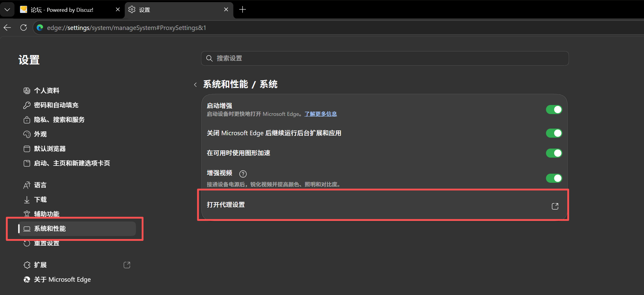Close the 论坛 Discuz! tab

[118, 10]
